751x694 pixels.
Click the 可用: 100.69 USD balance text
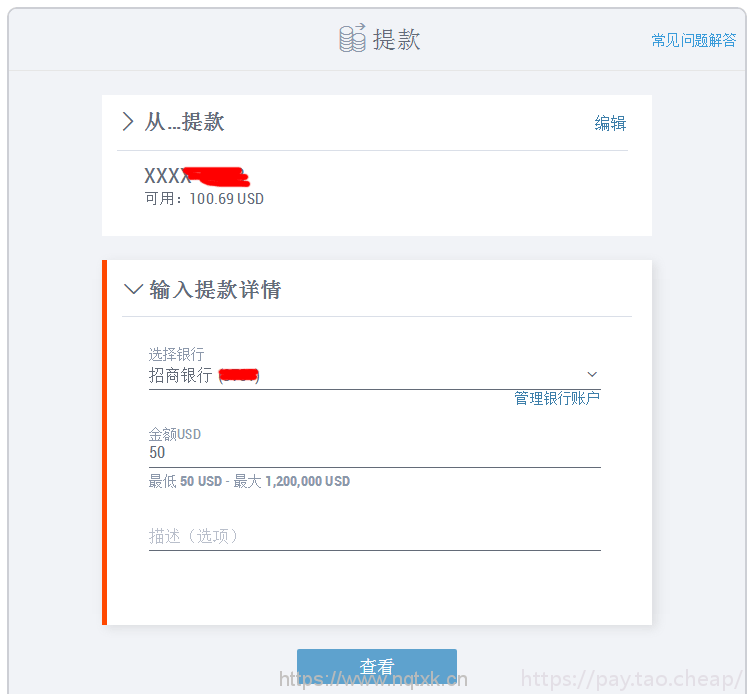[x=204, y=199]
